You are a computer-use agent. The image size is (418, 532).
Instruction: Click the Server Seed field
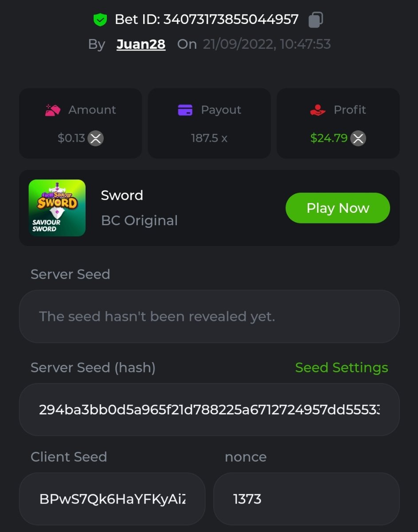[209, 317]
